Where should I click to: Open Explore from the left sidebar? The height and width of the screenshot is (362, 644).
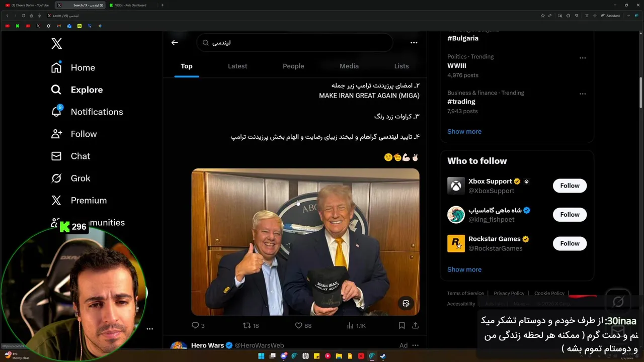[77, 89]
